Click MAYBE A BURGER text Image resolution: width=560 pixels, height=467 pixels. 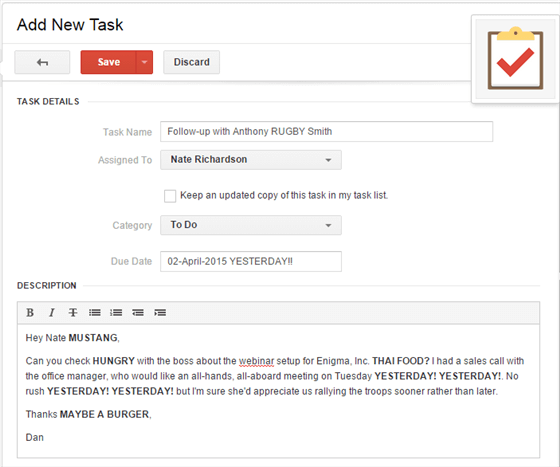(x=104, y=414)
